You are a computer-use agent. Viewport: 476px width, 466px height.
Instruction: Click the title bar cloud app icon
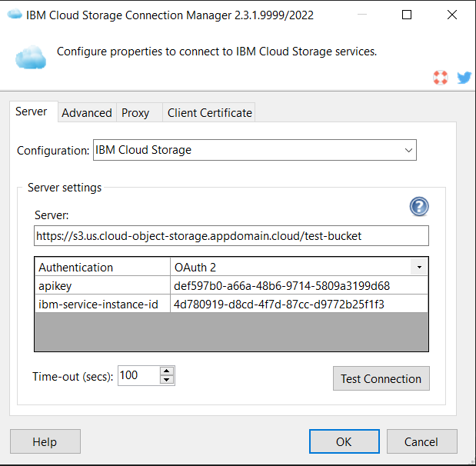13,15
